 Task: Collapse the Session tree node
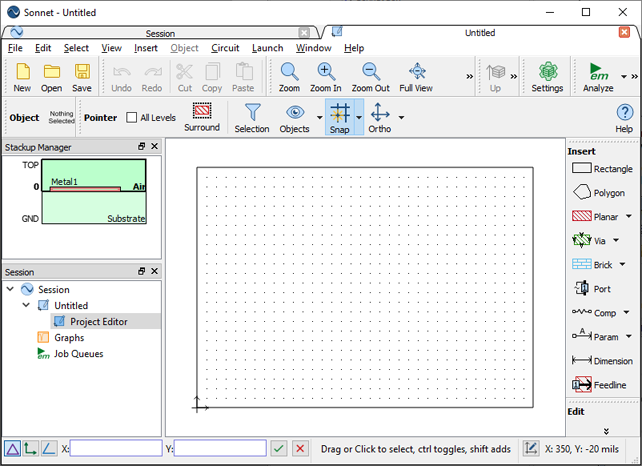point(11,289)
